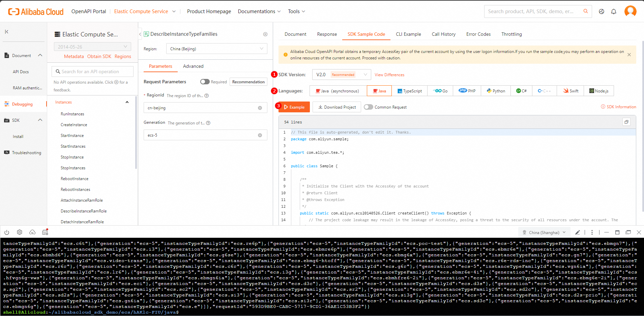Screen dimensions: 644x316
Task: Open the 2014-05-26 API version dropdown
Action: [x=92, y=47]
